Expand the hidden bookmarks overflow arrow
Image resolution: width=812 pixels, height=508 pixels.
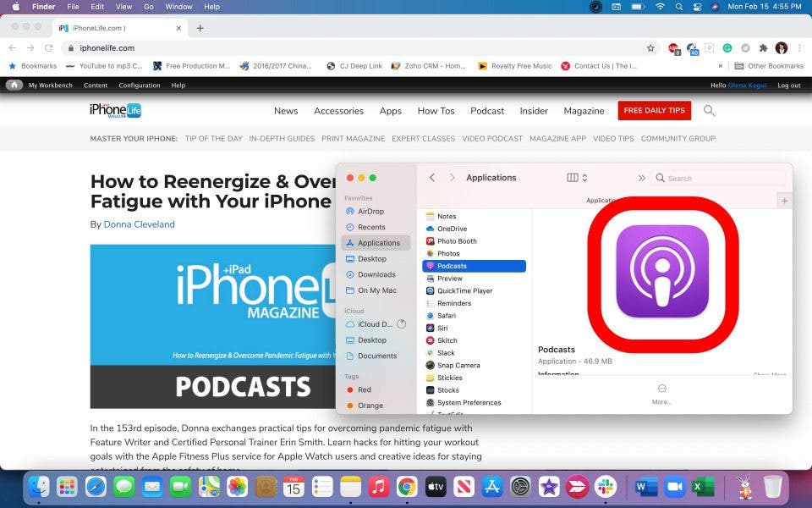pos(721,66)
